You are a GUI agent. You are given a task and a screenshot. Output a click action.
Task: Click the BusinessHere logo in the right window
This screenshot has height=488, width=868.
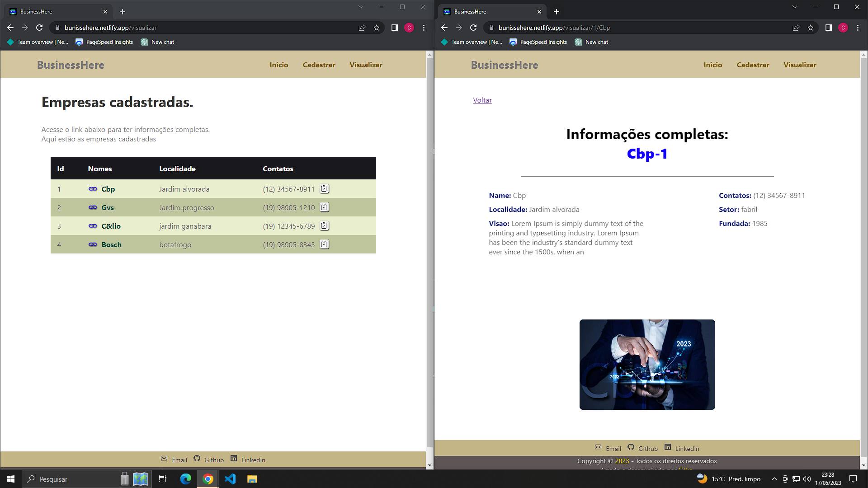coord(505,65)
